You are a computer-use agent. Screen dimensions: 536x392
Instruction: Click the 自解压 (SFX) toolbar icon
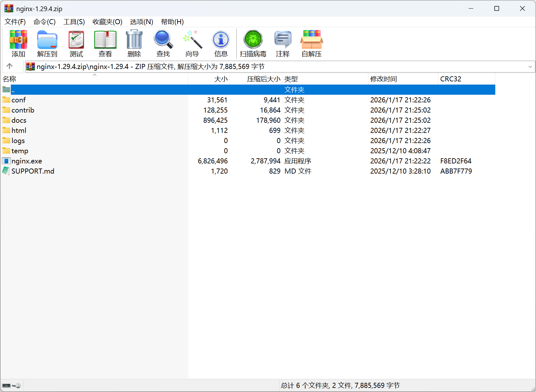click(x=312, y=39)
